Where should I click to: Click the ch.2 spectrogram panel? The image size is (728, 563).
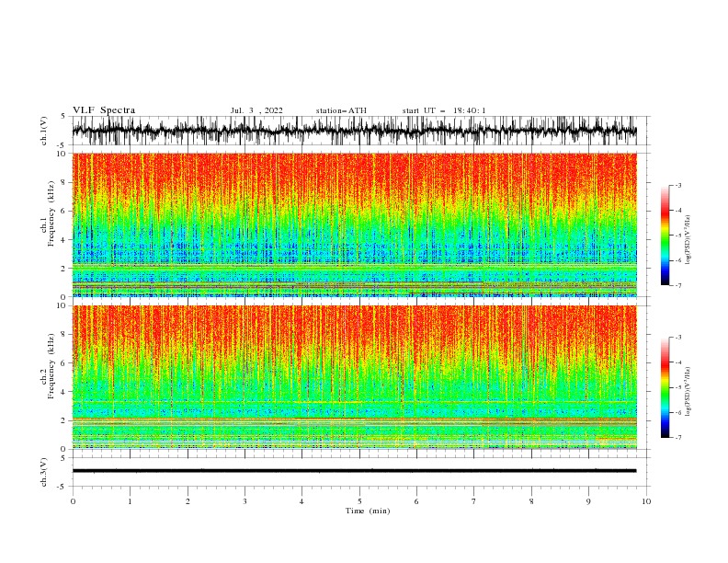[x=354, y=377]
